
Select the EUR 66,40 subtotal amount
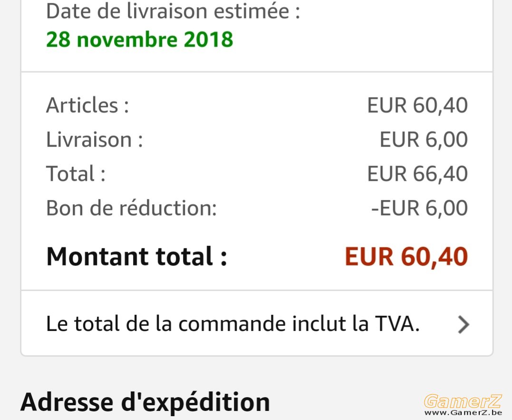pyautogui.click(x=417, y=174)
